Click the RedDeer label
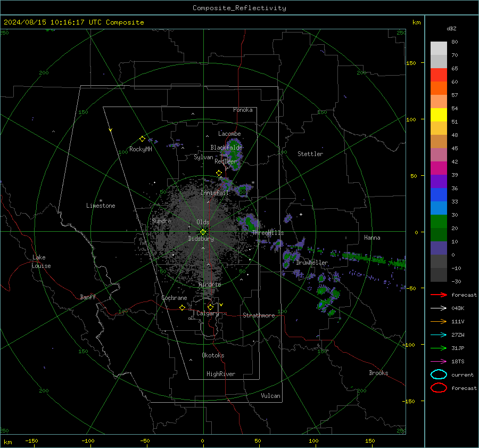The height and width of the screenshot is (448, 479). [226, 161]
